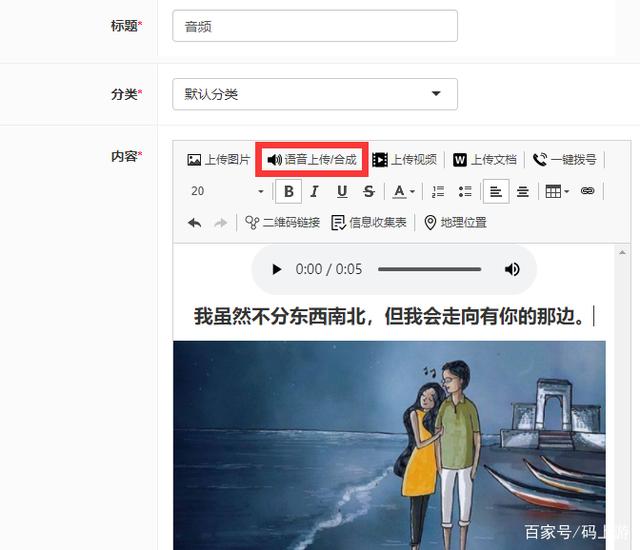640x550 pixels.
Task: Insert a 二维码链接 QR code link
Action: click(282, 223)
